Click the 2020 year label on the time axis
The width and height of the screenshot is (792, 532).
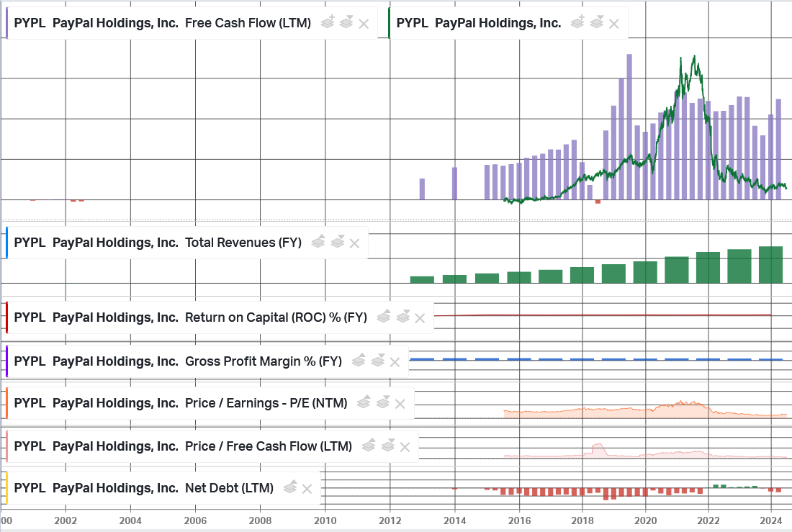(646, 521)
